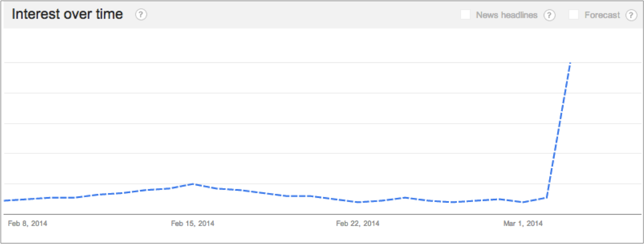Click the News headlines label text
Image resolution: width=644 pixels, height=244 pixels.
[506, 15]
